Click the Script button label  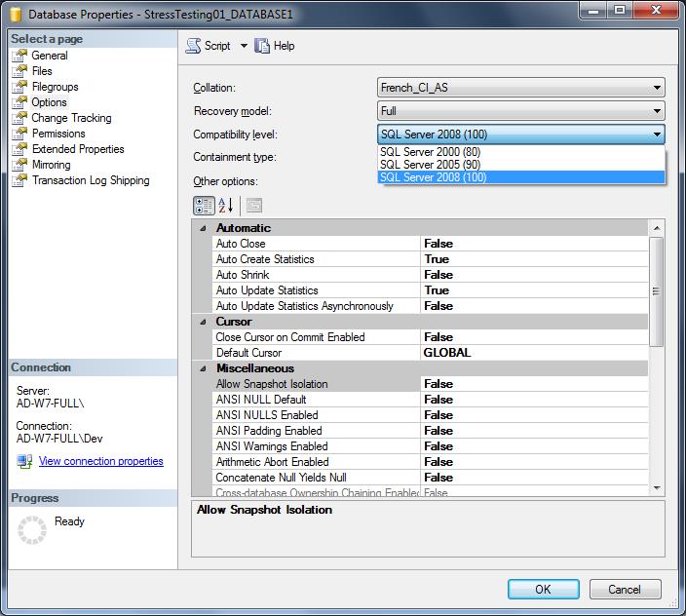click(x=217, y=46)
